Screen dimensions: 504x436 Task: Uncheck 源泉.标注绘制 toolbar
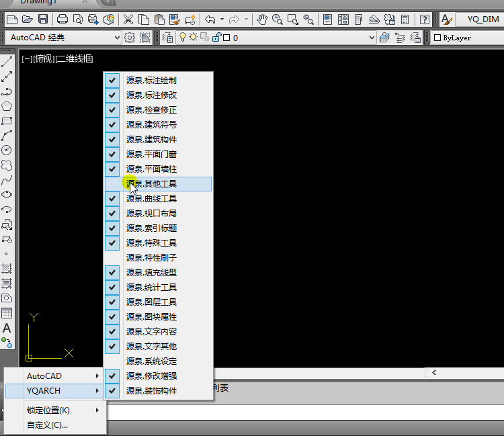coord(158,81)
